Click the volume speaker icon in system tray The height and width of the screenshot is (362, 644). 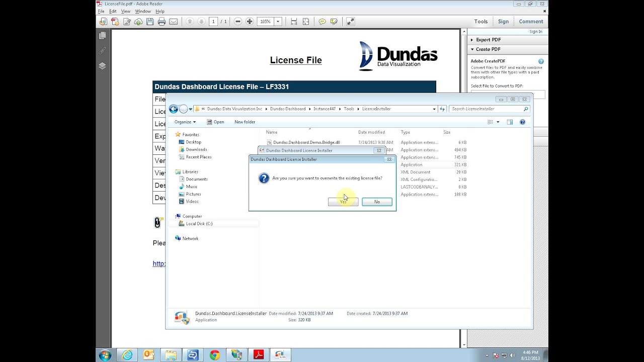point(513,355)
